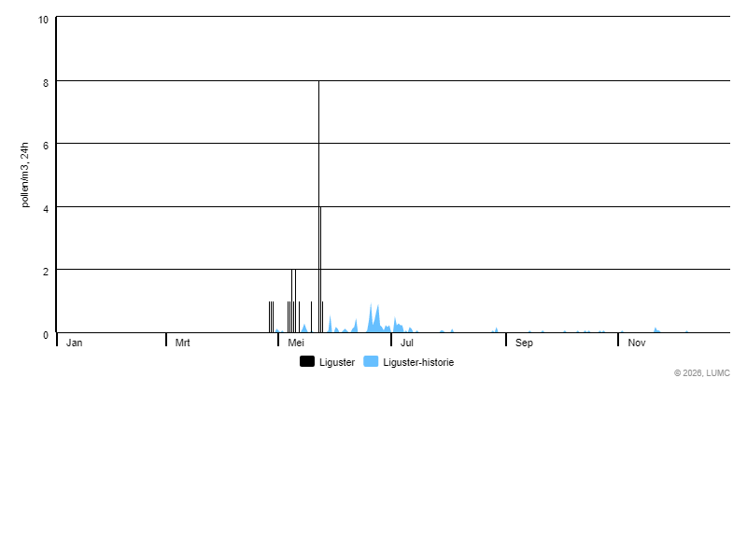This screenshot has height=560, width=747.
Task: Toggle the blue Liguster-historie legend swatch
Action: tap(371, 361)
